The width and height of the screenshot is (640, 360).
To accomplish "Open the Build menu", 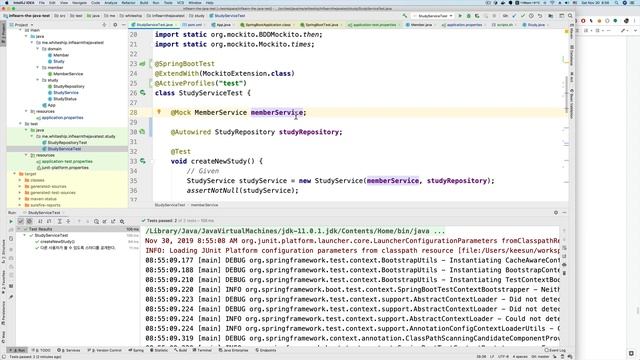I will [x=144, y=2].
